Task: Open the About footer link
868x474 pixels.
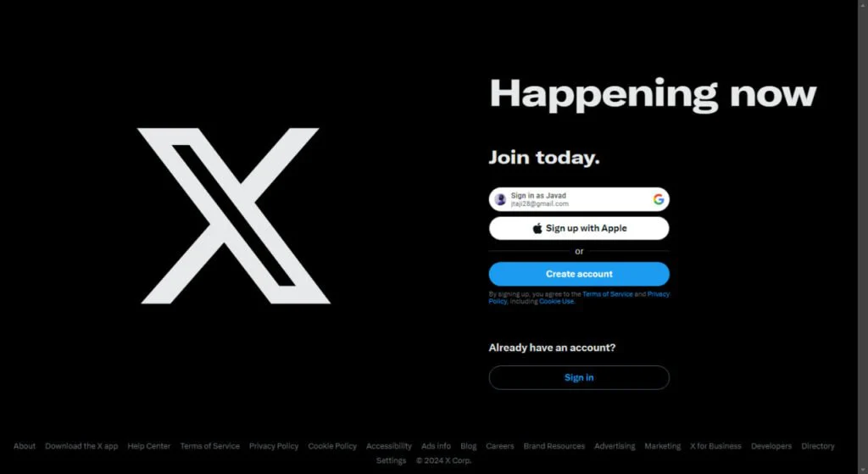Action: point(25,446)
